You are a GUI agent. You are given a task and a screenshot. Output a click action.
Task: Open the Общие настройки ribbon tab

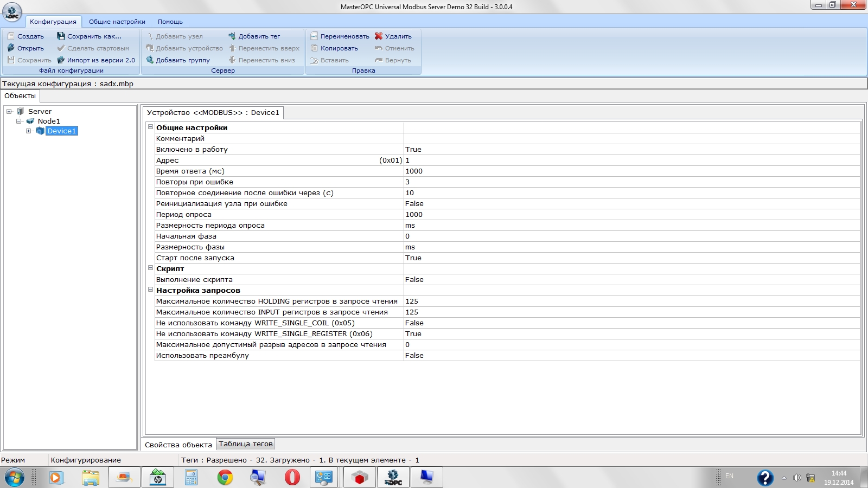[x=117, y=22]
